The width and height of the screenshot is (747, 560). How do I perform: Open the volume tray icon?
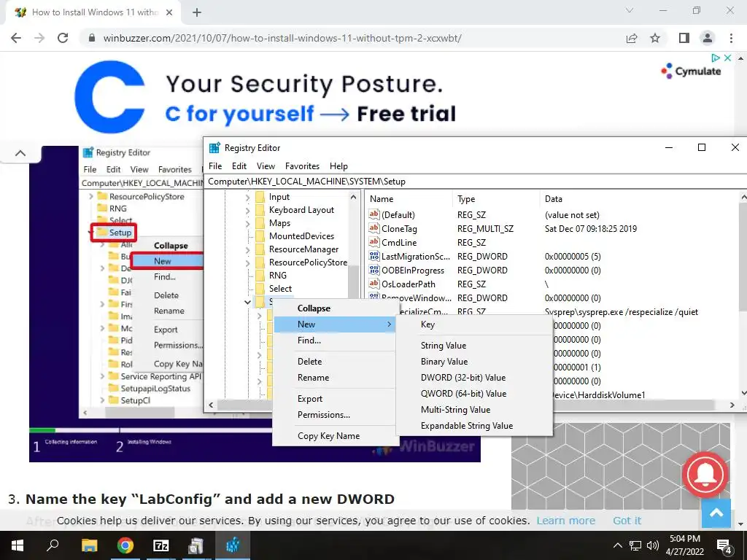(653, 545)
